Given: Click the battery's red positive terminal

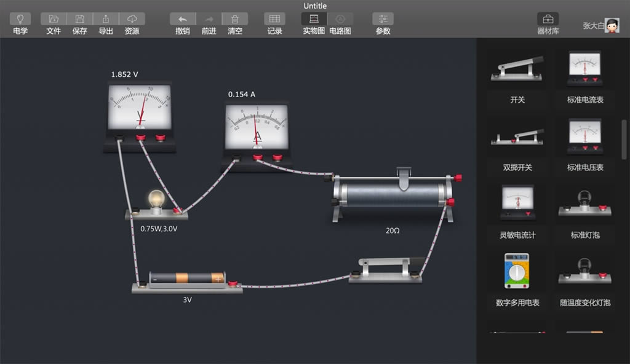Looking at the screenshot, I should (x=233, y=283).
